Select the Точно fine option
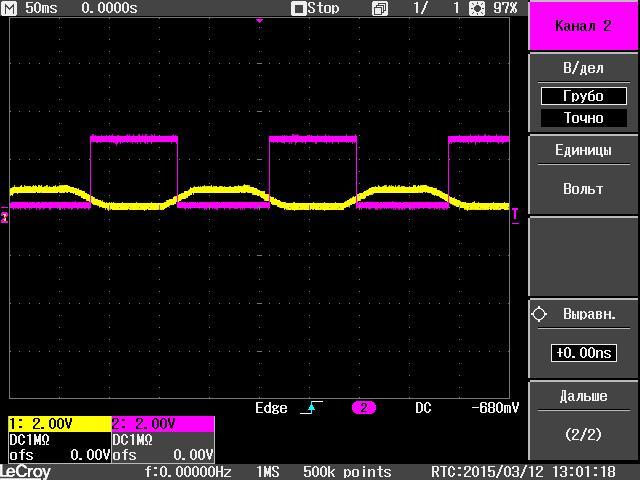The image size is (640, 480). (x=583, y=118)
